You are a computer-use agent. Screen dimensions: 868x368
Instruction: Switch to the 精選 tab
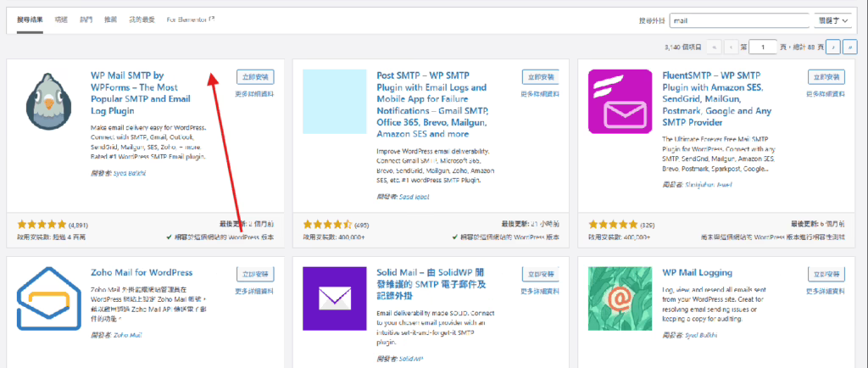tap(61, 20)
